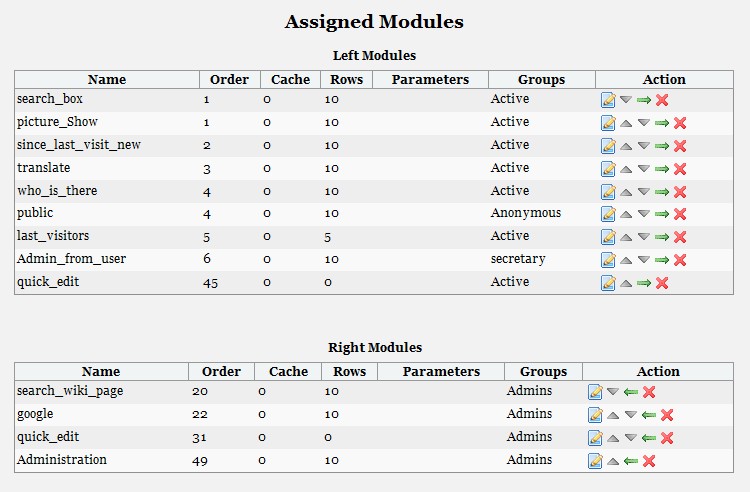The width and height of the screenshot is (750, 492).
Task: Move Administration module up
Action: pos(613,462)
